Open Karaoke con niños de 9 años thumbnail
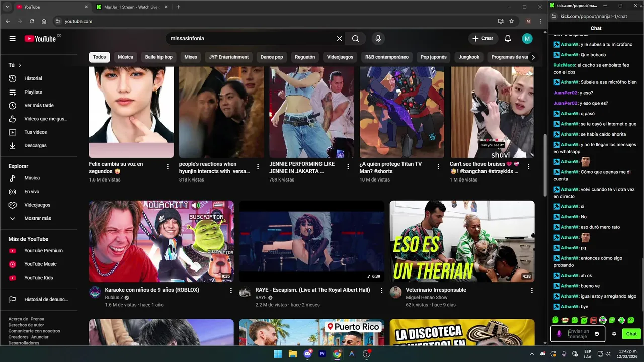This screenshot has height=362, width=644. pyautogui.click(x=161, y=241)
